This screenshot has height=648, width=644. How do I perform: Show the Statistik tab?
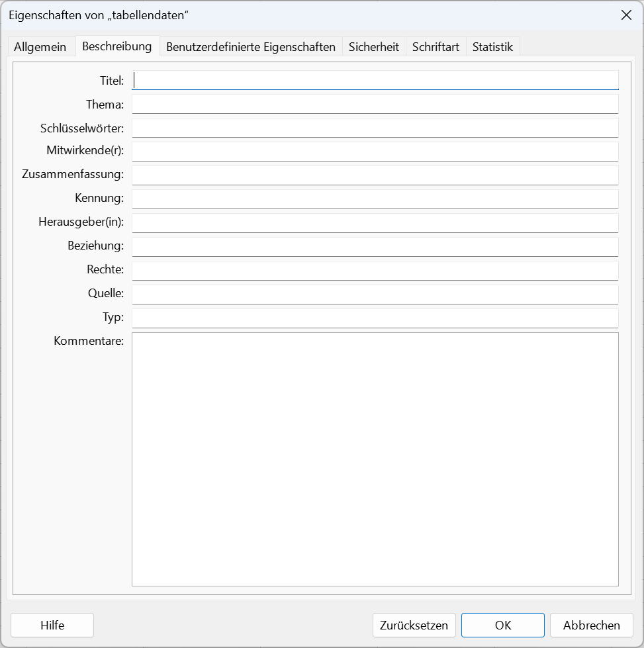492,47
